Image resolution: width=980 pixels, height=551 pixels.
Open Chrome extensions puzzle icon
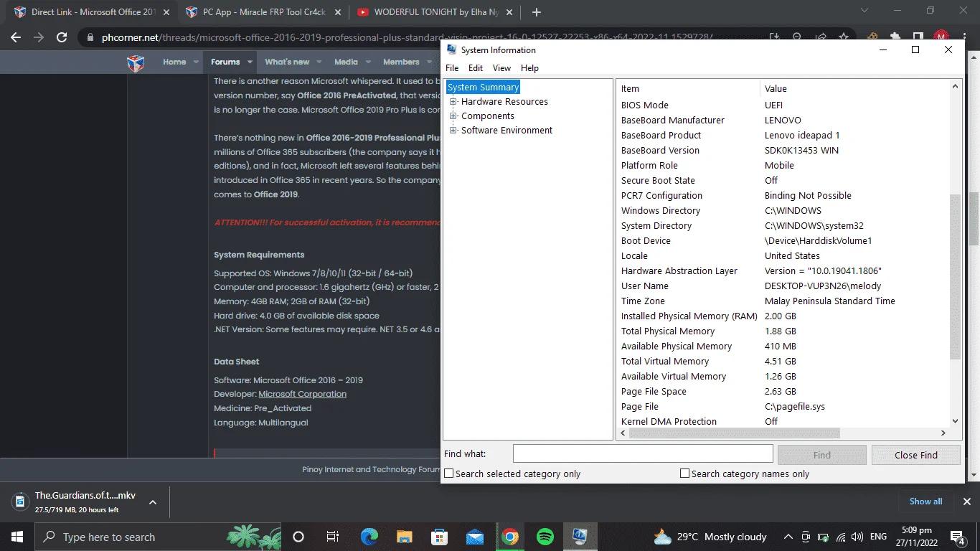895,37
